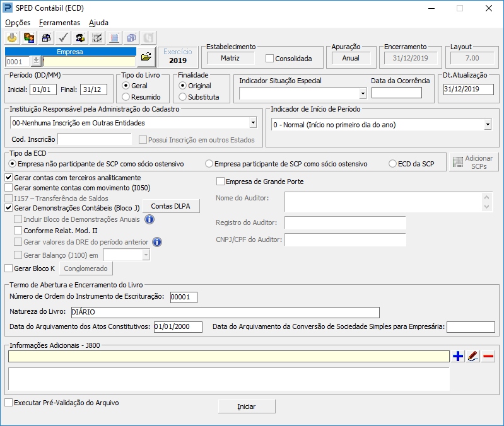Open the Ferramentas menu
The width and height of the screenshot is (504, 426).
click(x=59, y=23)
